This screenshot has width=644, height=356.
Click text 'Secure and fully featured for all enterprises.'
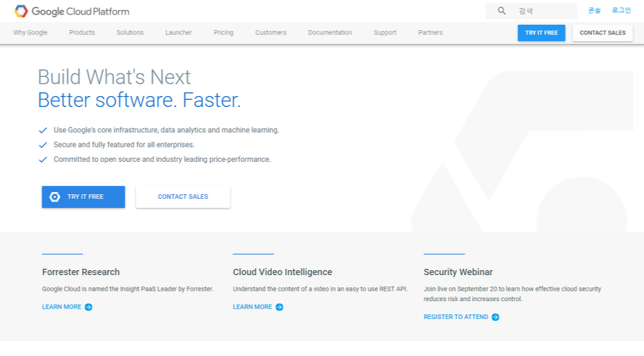(124, 145)
